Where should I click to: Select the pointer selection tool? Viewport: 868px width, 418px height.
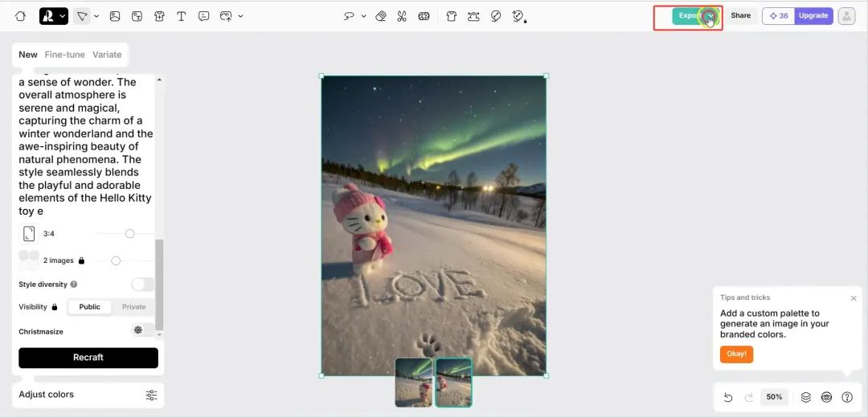[x=82, y=16]
